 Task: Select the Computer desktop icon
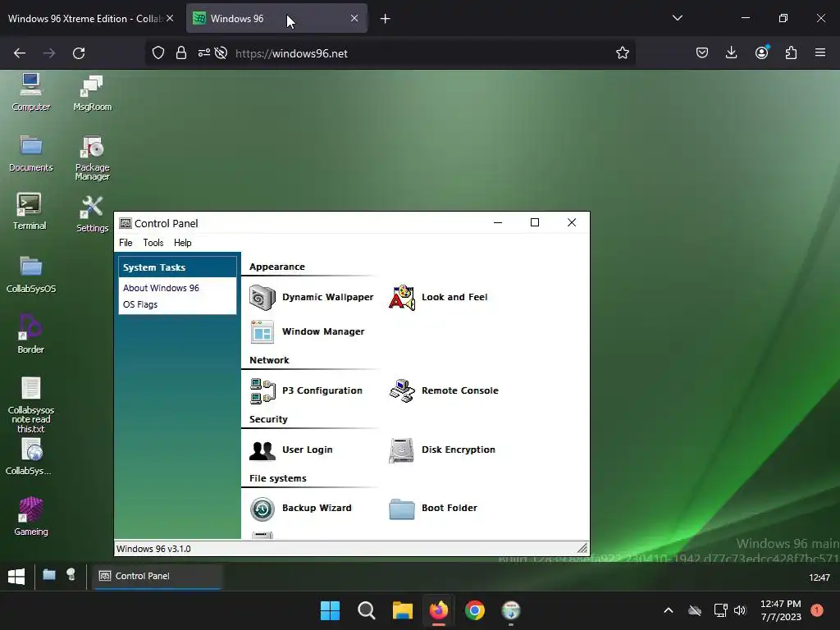click(x=31, y=92)
